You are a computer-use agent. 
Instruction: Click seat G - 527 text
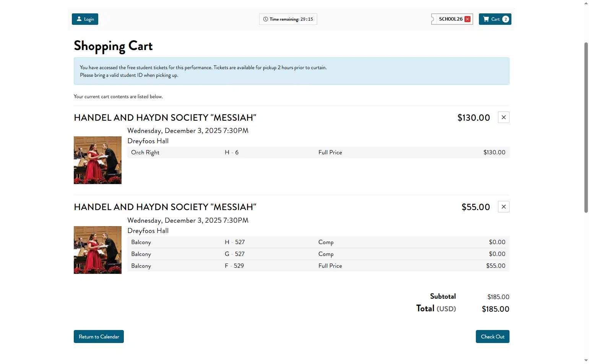tap(235, 254)
